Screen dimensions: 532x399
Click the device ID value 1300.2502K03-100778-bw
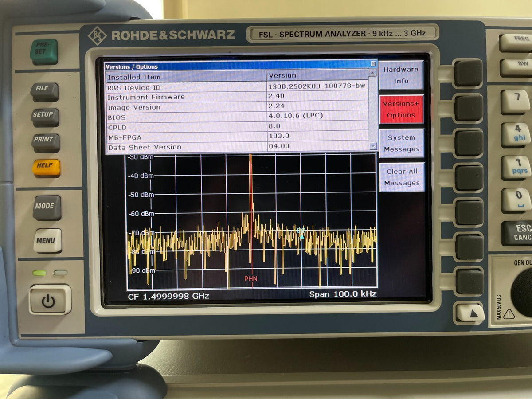(x=317, y=86)
